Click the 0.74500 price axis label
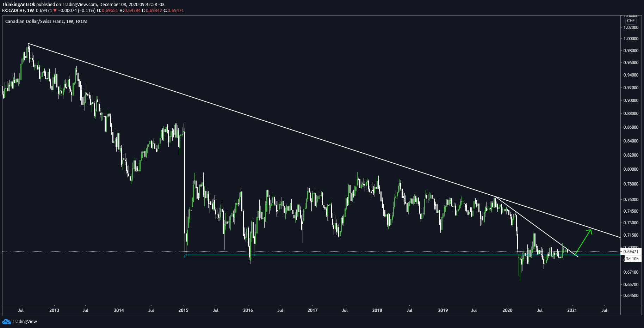 [x=631, y=211]
